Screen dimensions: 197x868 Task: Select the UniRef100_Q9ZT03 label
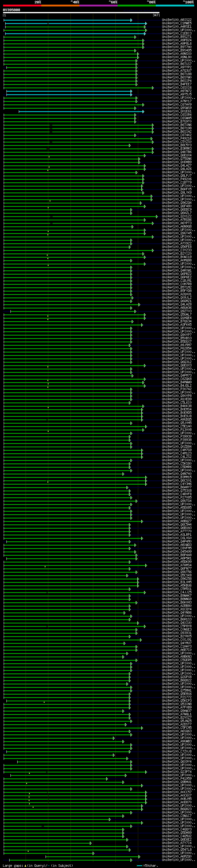point(177,311)
